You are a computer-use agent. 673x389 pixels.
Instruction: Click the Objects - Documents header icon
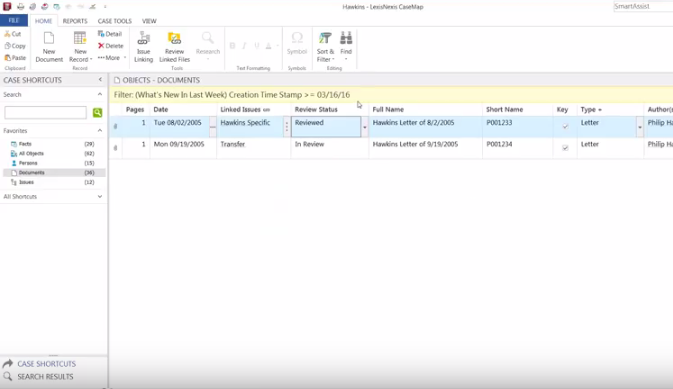pos(117,80)
